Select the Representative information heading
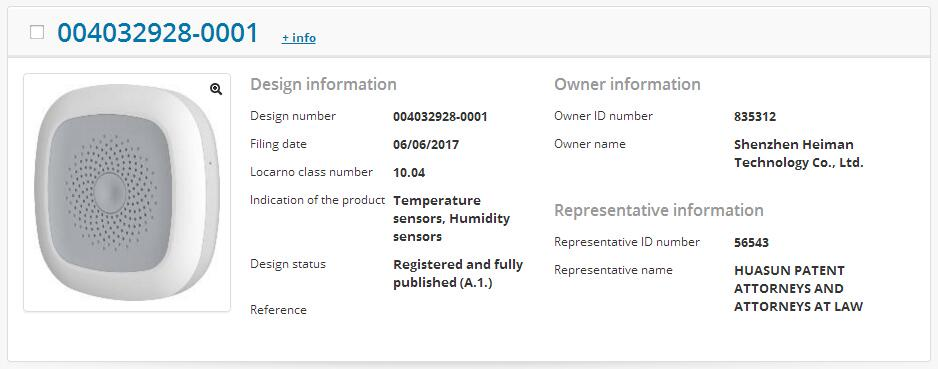The width and height of the screenshot is (938, 369). pos(659,211)
